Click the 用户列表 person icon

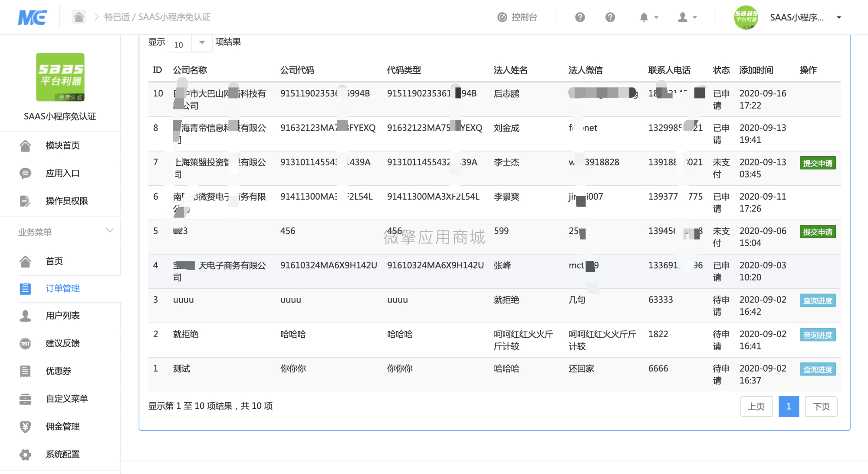tap(25, 316)
